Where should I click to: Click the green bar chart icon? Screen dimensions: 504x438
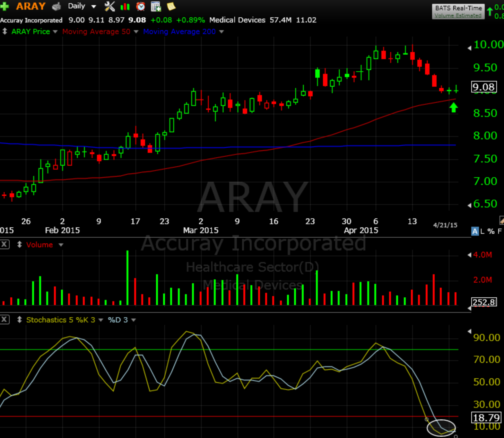[125, 6]
